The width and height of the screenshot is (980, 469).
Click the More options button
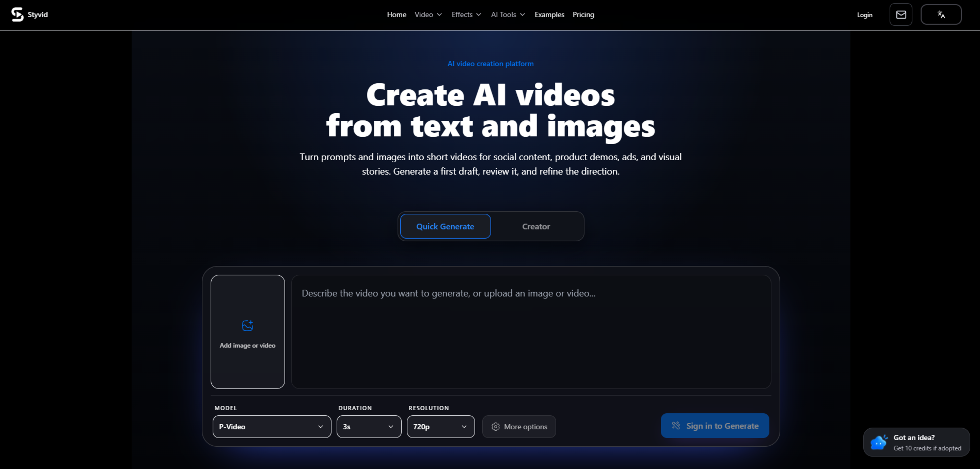pos(519,427)
